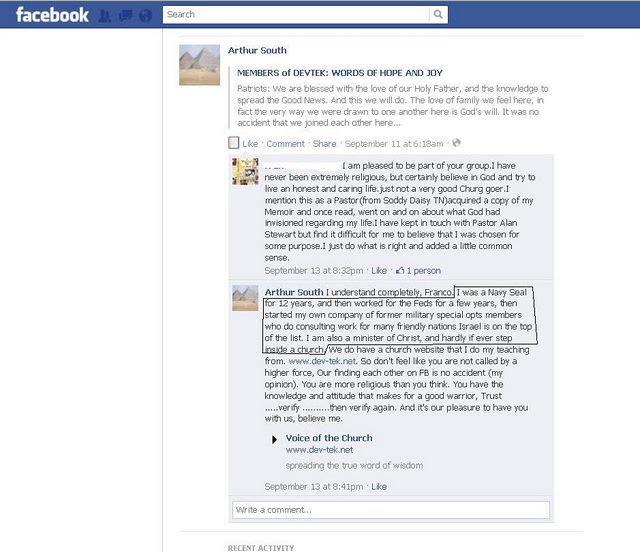Screen dimensions: 640x552
Task: Click the note icon beside Like
Action: point(233,143)
